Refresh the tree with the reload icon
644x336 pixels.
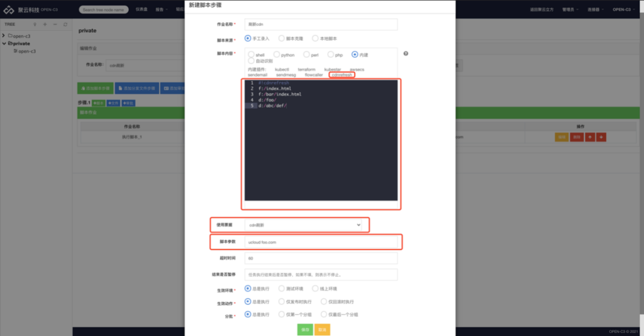[65, 24]
